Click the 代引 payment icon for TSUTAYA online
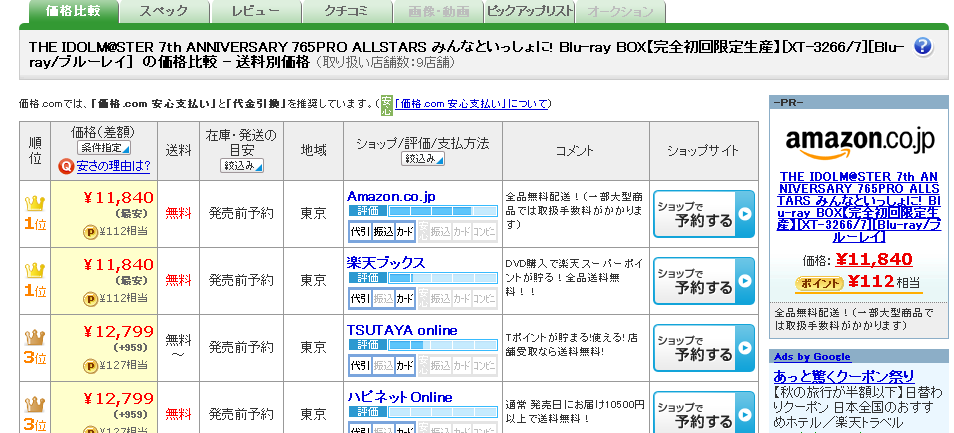 360,365
